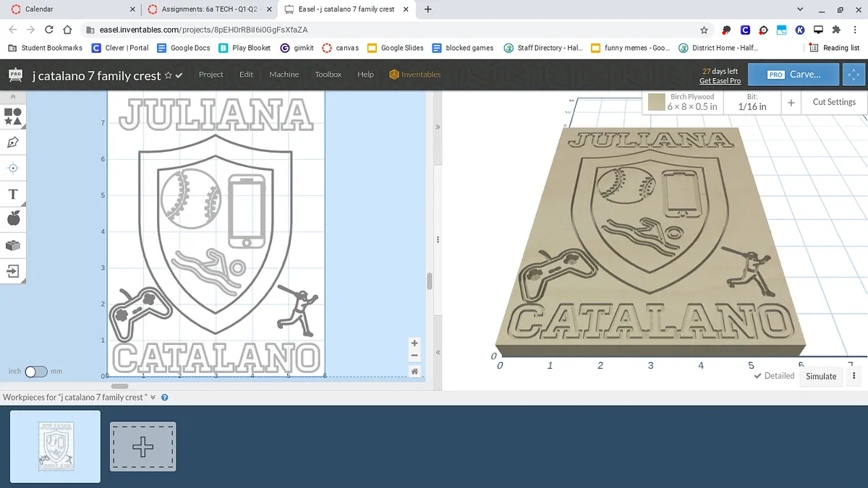Star the j catalano 7 family crest project
Screen dimensions: 868x488
pyautogui.click(x=169, y=75)
